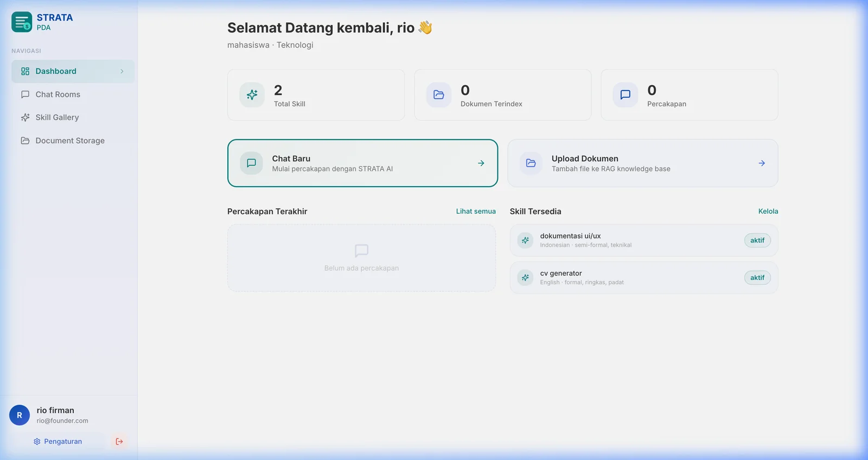Click the Chat Baru speech bubble icon

(251, 163)
